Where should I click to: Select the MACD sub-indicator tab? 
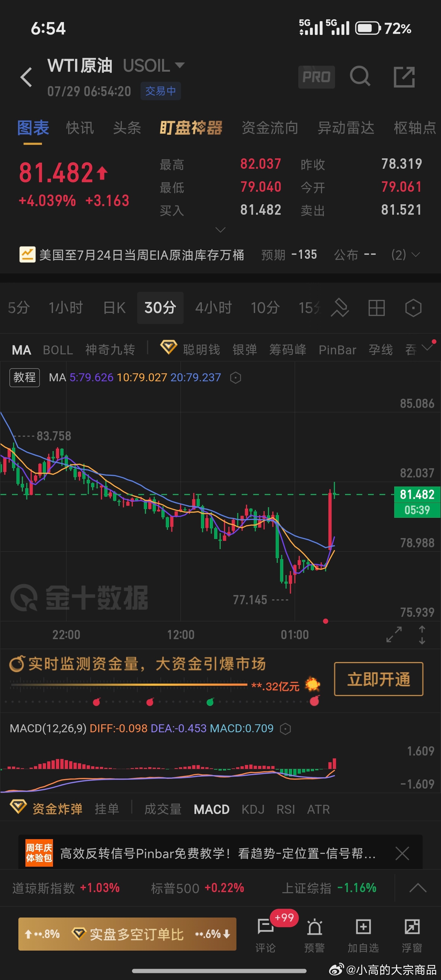point(212,809)
